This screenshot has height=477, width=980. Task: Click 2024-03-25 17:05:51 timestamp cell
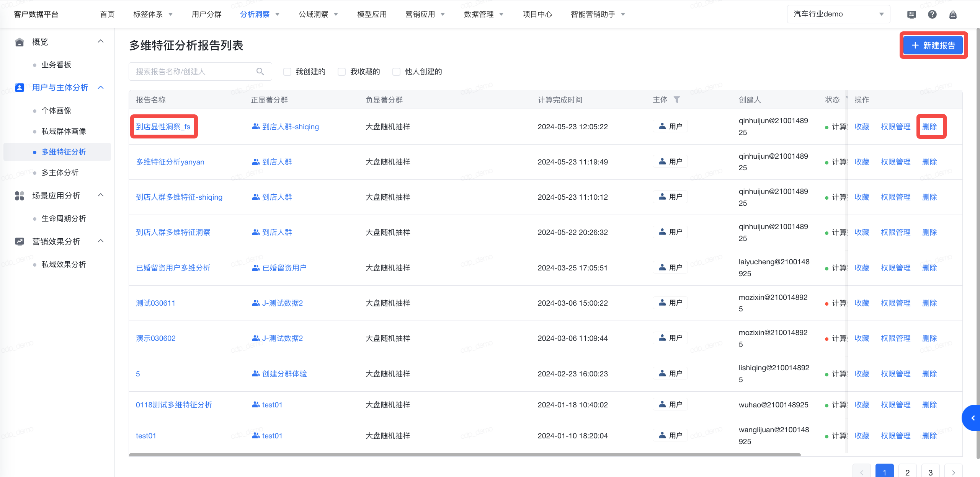pos(573,268)
